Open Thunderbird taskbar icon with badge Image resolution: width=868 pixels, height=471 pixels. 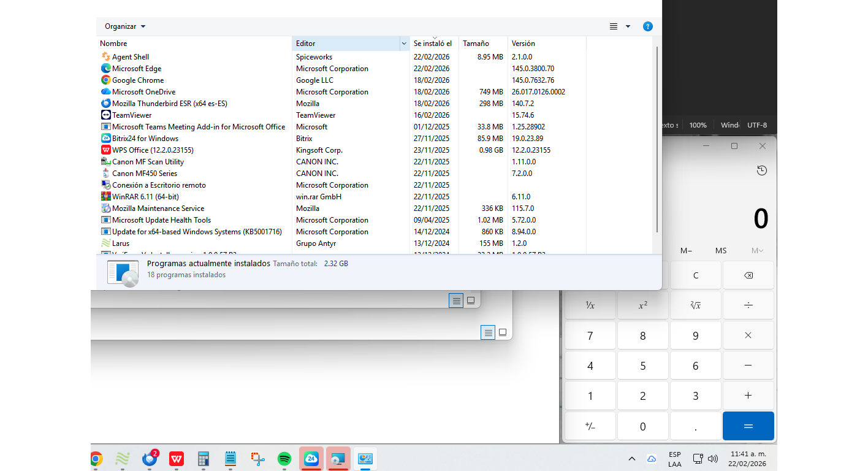[150, 459]
